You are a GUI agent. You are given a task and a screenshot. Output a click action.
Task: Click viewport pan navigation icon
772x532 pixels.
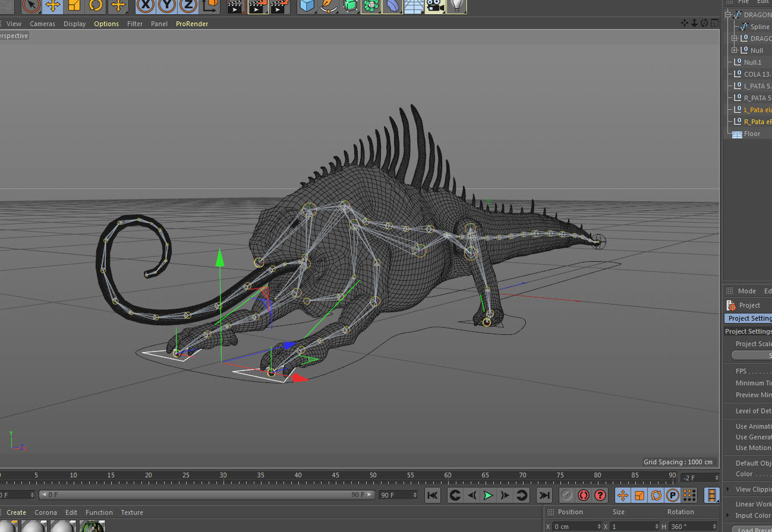click(685, 23)
